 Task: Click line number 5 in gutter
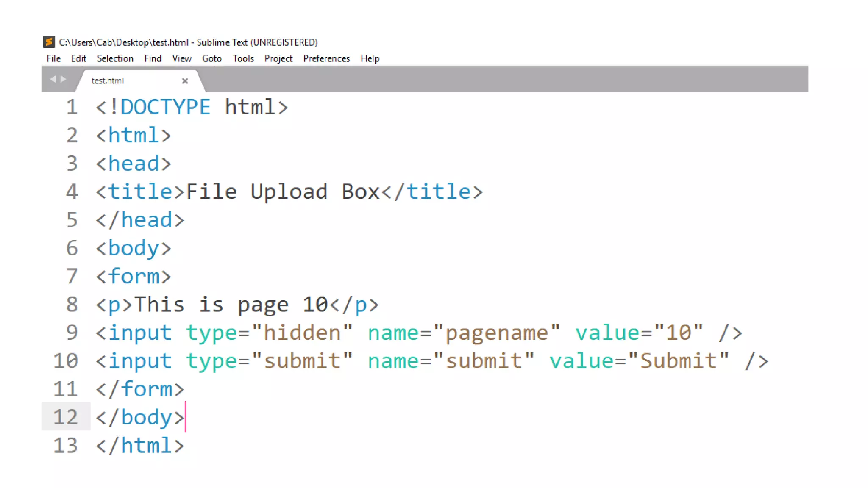[72, 220]
